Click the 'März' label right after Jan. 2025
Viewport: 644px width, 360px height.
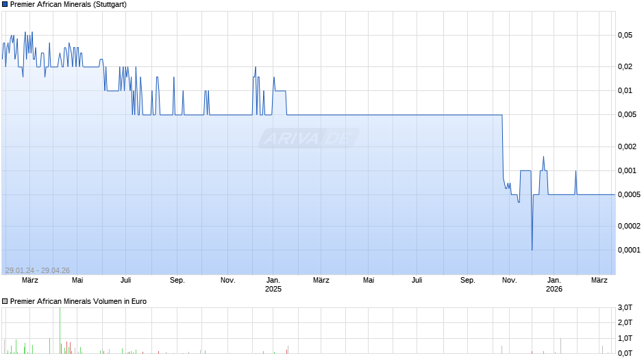321,281
